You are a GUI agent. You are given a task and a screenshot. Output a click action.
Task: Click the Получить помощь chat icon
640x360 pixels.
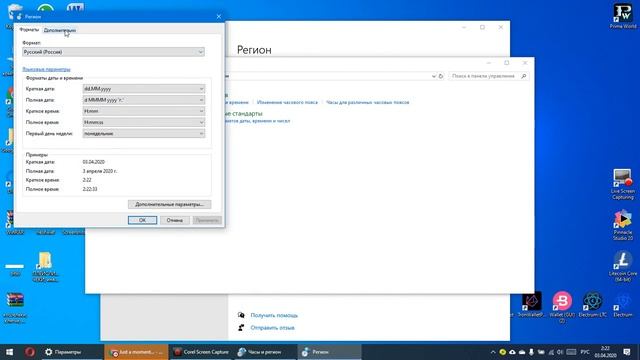pos(241,315)
